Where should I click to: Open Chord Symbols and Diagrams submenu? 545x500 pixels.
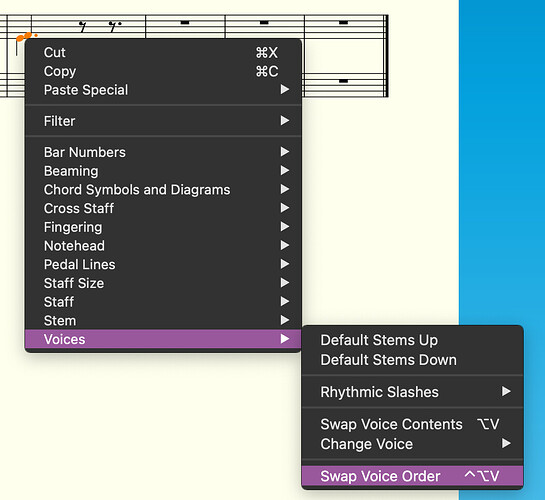[163, 190]
